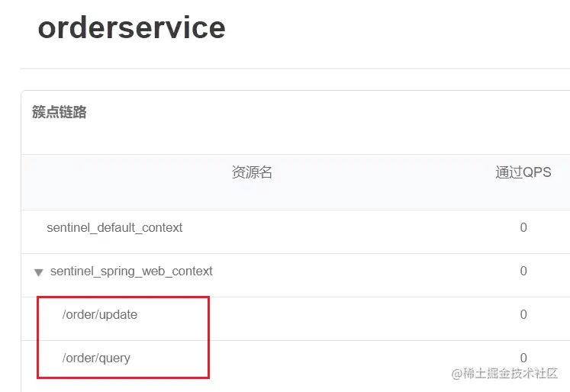Click the QPS value for sentinel_spring_web_context

point(523,271)
